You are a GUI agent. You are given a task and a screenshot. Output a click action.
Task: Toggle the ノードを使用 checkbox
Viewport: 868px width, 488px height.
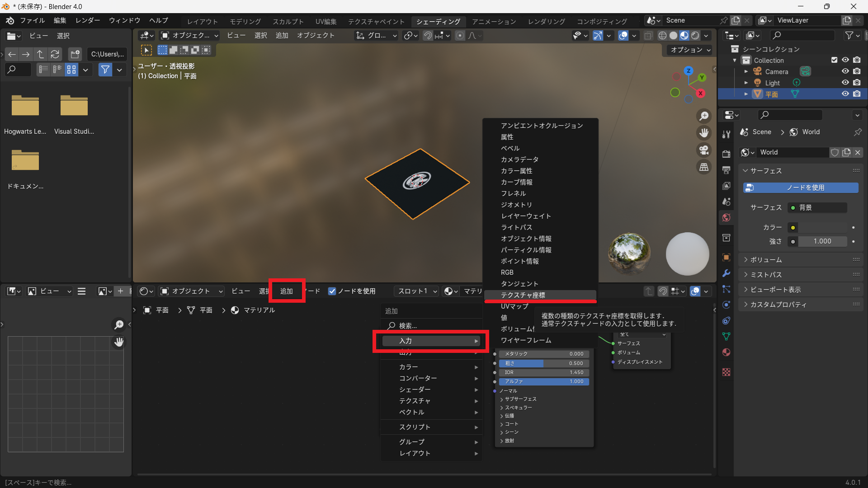tap(332, 291)
